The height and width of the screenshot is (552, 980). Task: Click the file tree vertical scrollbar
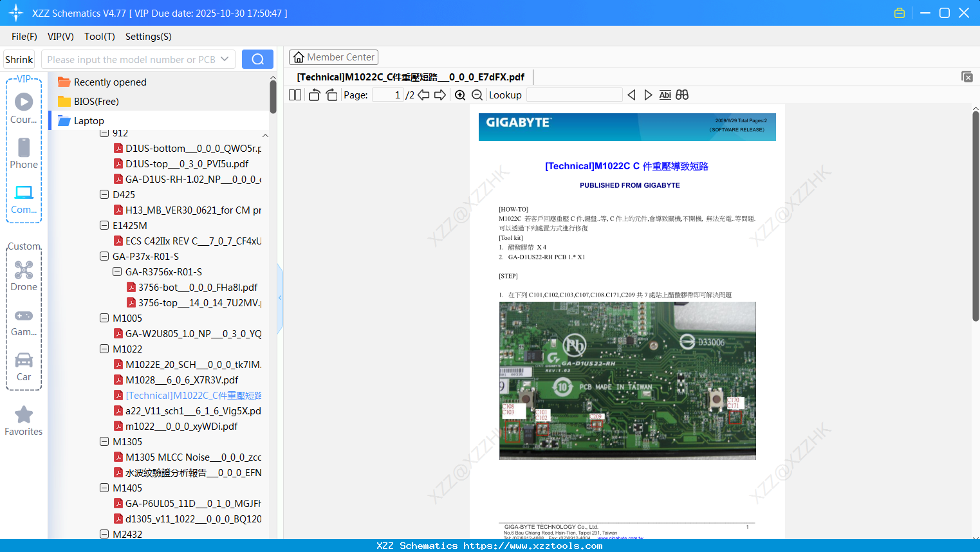[273, 97]
